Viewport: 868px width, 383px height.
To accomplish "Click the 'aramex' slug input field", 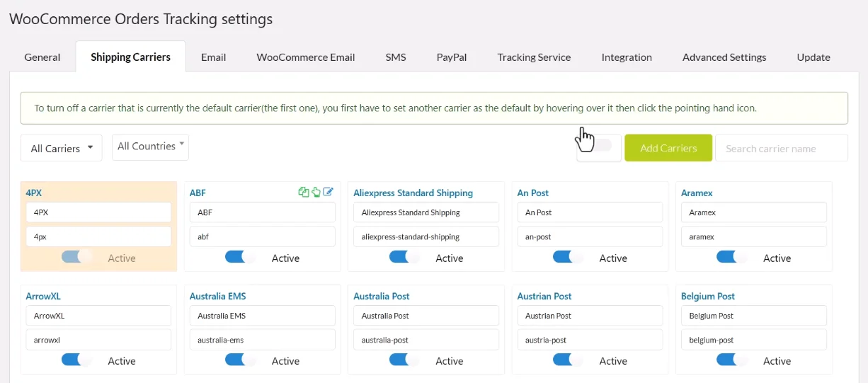I will point(754,236).
